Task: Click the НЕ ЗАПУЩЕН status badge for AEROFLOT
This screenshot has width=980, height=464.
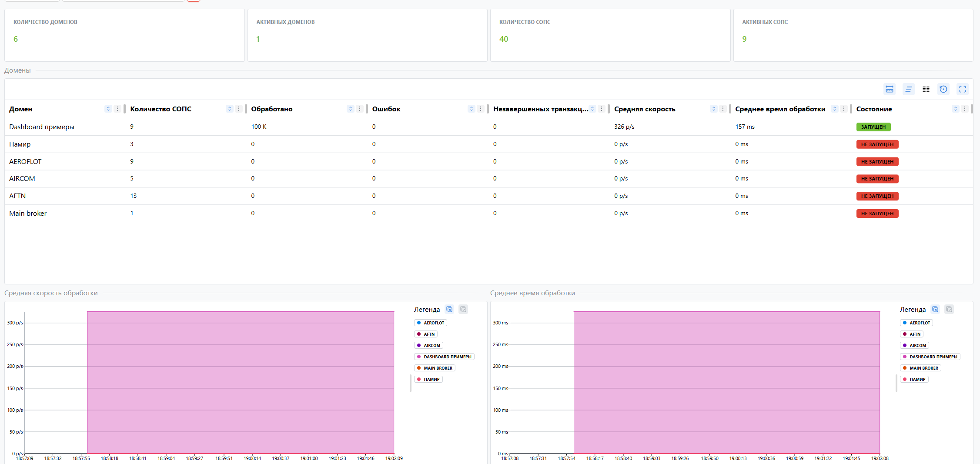Action: (x=877, y=161)
